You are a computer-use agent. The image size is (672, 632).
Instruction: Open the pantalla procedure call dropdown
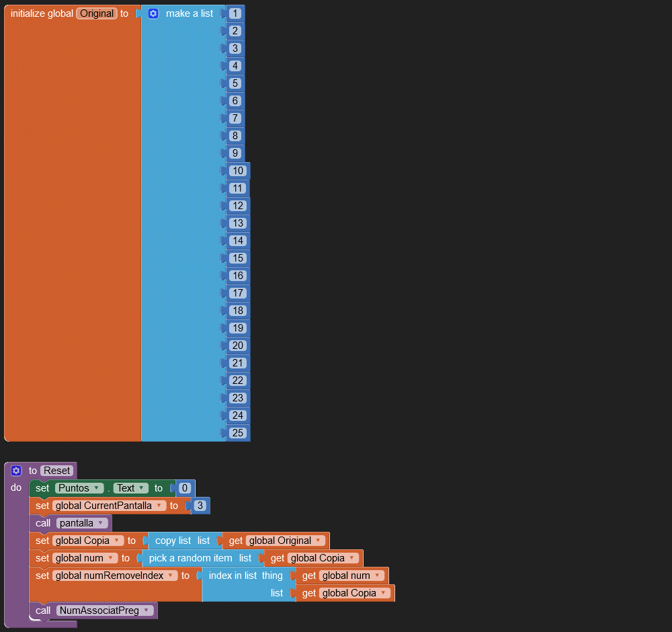point(101,523)
